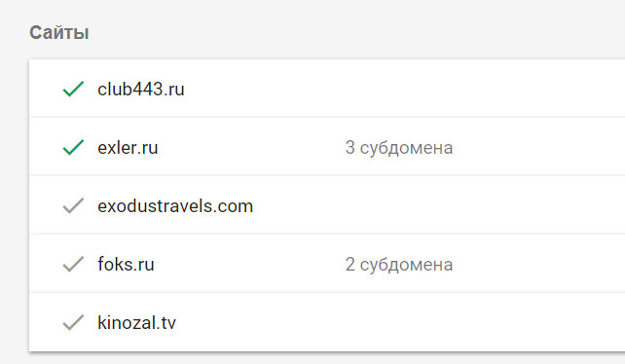Screen dimensions: 625x364
Task: Toggle the gray checkmark for exodustravels.com
Action: tap(73, 205)
